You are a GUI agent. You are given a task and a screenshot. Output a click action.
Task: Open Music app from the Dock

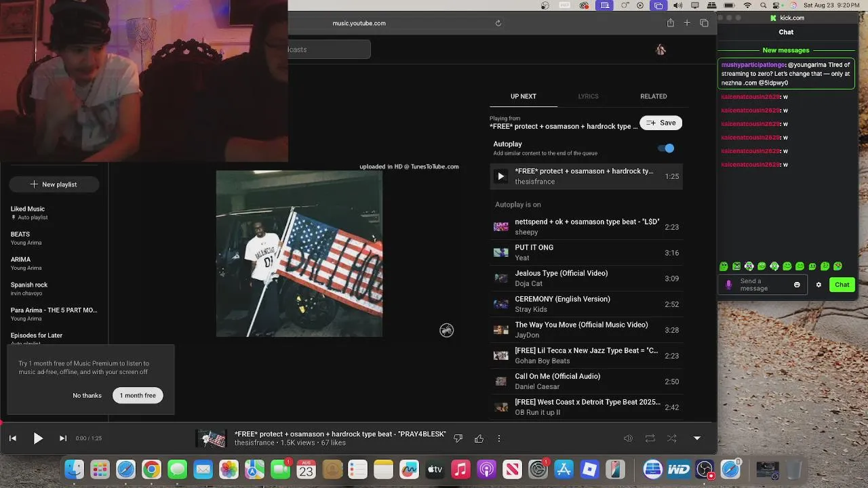460,470
